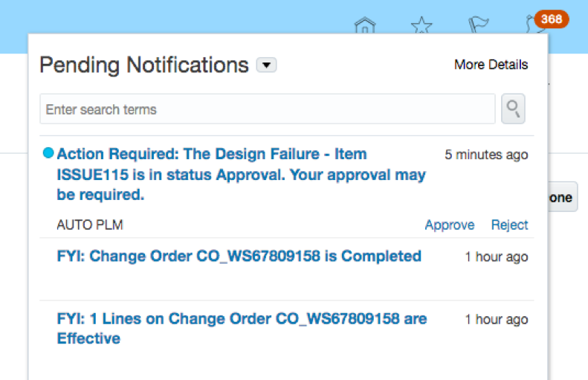The height and width of the screenshot is (380, 588).
Task: Click the 5 minutes ago timestamp
Action: click(x=486, y=155)
